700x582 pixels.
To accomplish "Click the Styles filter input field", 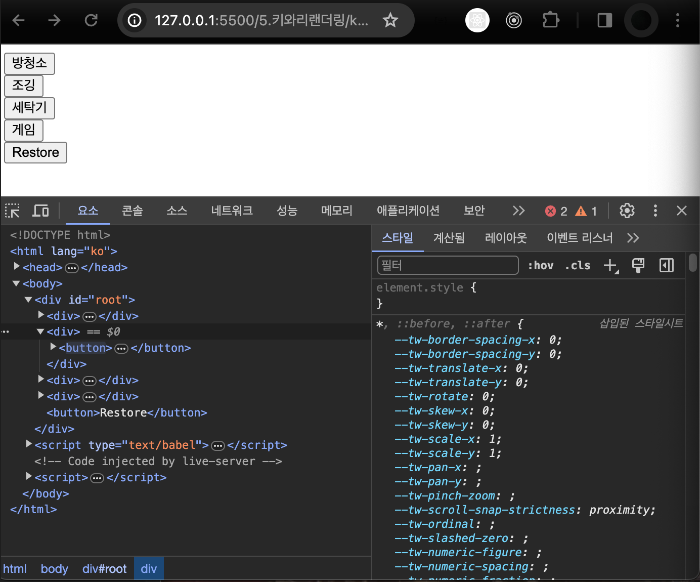I will click(x=448, y=266).
